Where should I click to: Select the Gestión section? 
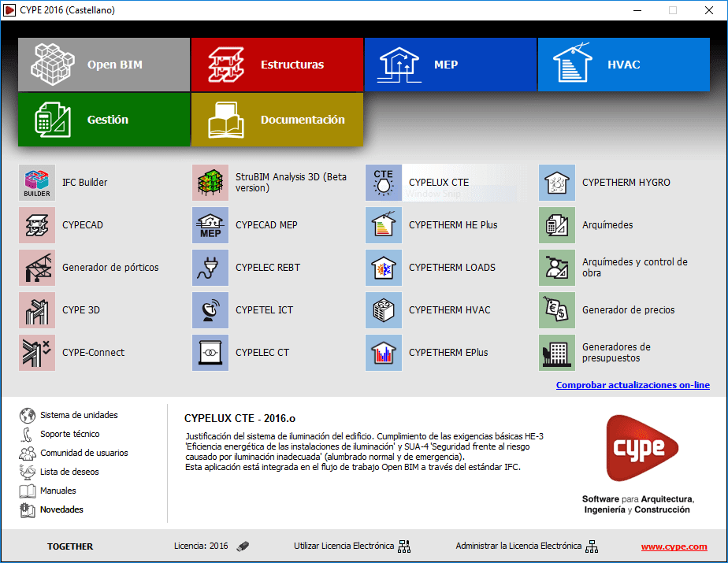(103, 120)
